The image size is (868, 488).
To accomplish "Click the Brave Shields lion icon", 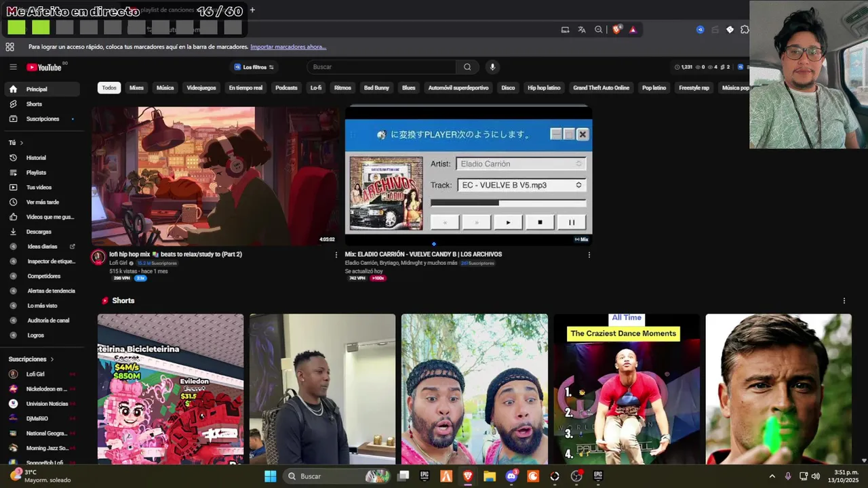I will tap(616, 29).
